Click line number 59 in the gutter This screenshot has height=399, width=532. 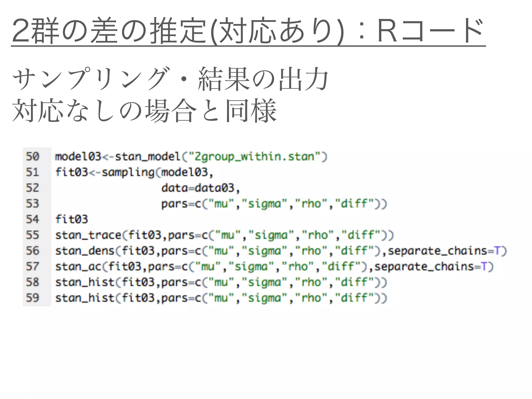[x=32, y=298]
